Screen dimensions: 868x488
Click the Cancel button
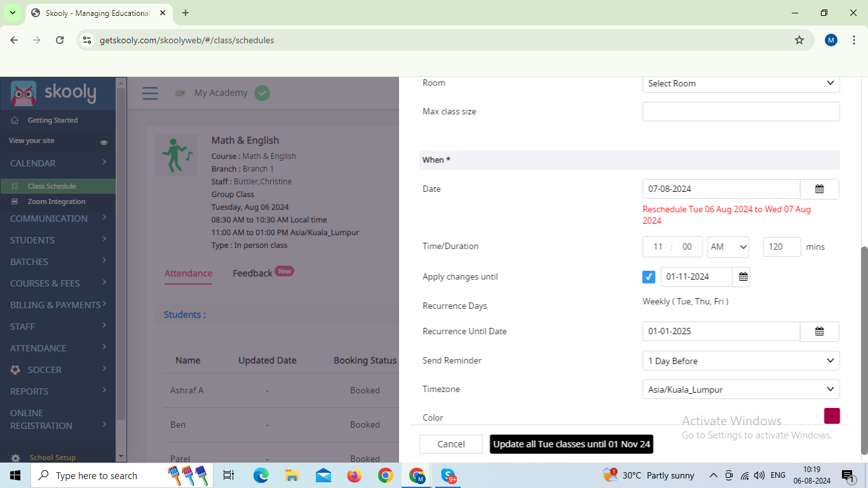coord(451,444)
